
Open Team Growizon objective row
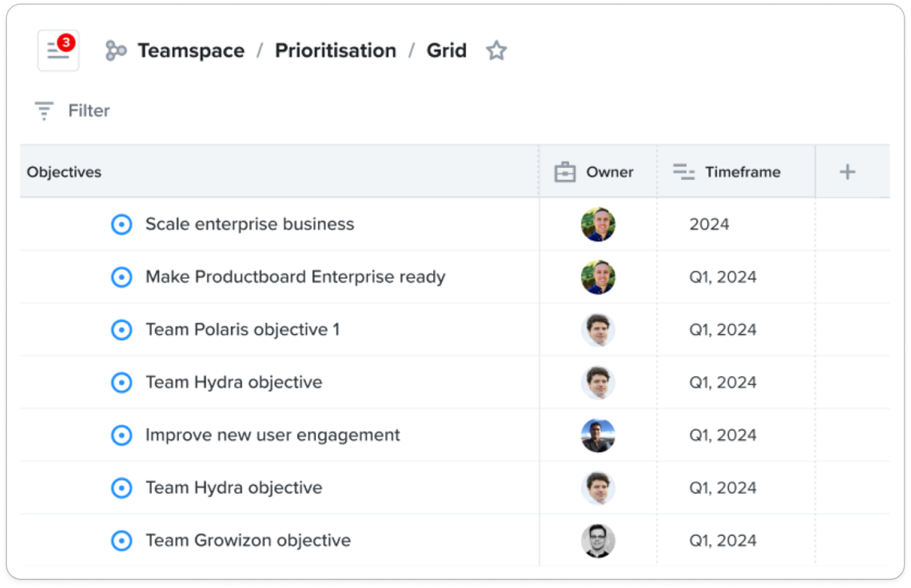pyautogui.click(x=248, y=541)
